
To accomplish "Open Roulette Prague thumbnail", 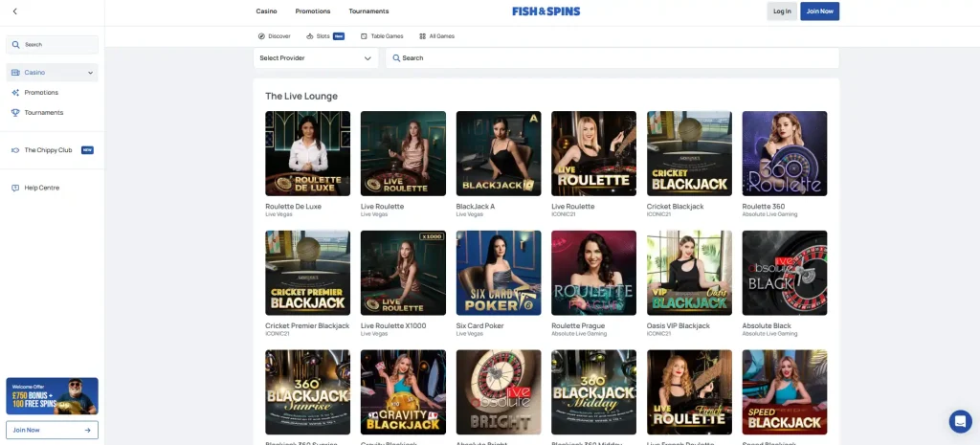I will coord(593,273).
